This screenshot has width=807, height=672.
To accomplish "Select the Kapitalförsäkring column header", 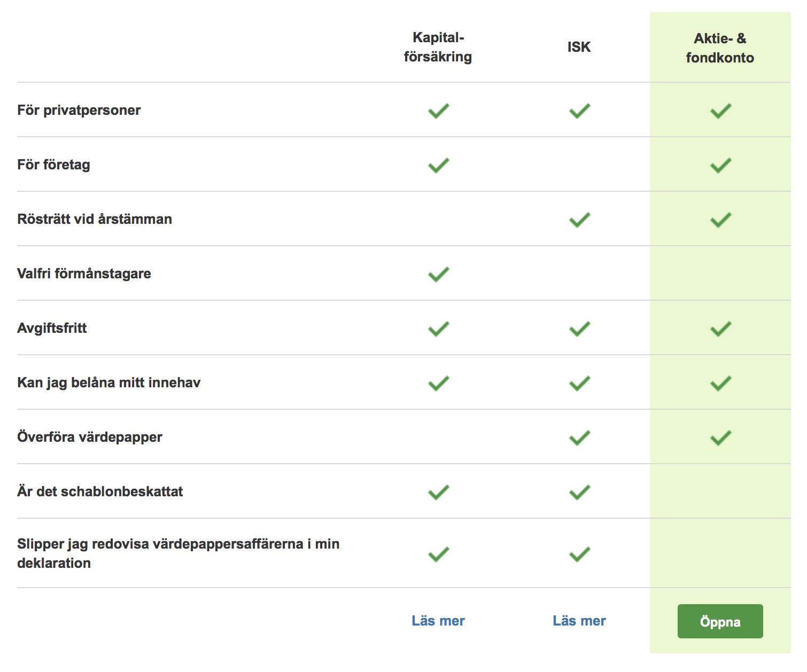I will 438,47.
